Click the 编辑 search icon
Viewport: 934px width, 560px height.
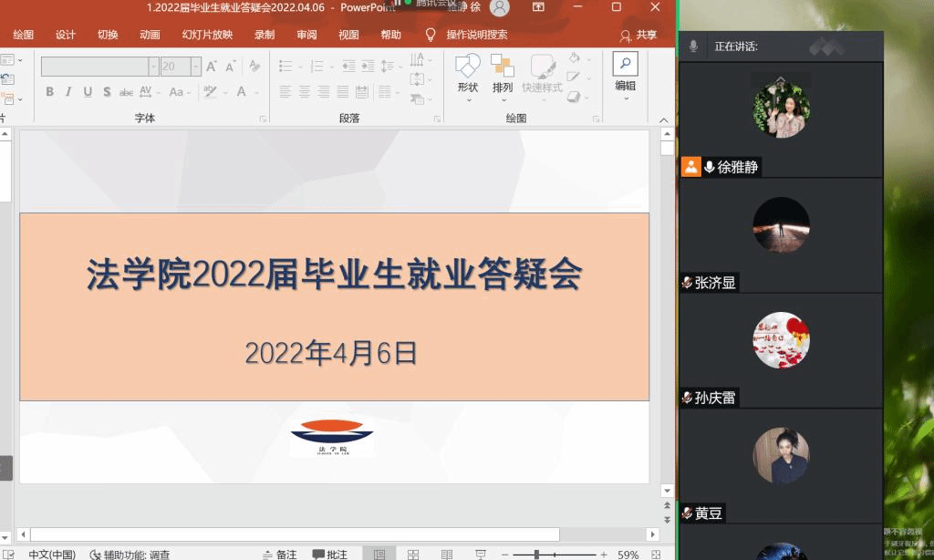pos(625,64)
